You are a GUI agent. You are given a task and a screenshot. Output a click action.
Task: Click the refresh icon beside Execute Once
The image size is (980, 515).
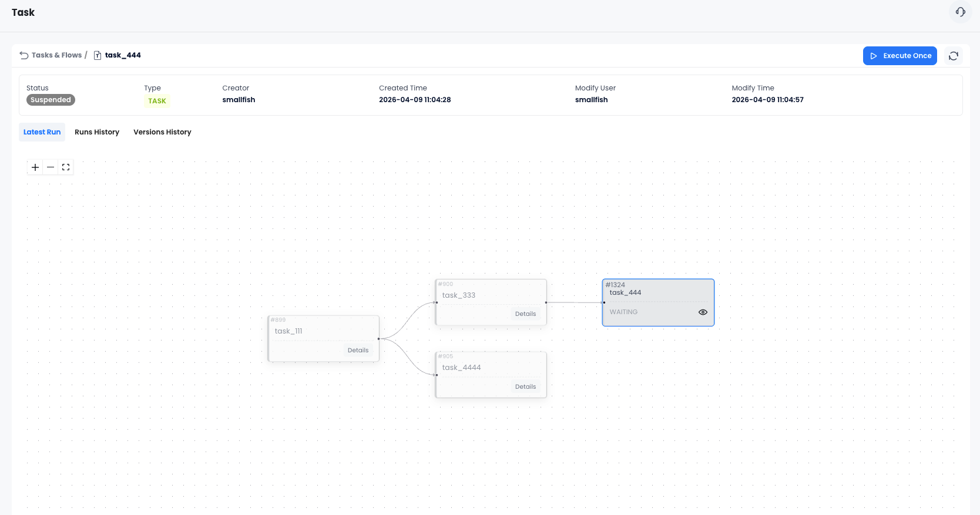[x=953, y=56]
